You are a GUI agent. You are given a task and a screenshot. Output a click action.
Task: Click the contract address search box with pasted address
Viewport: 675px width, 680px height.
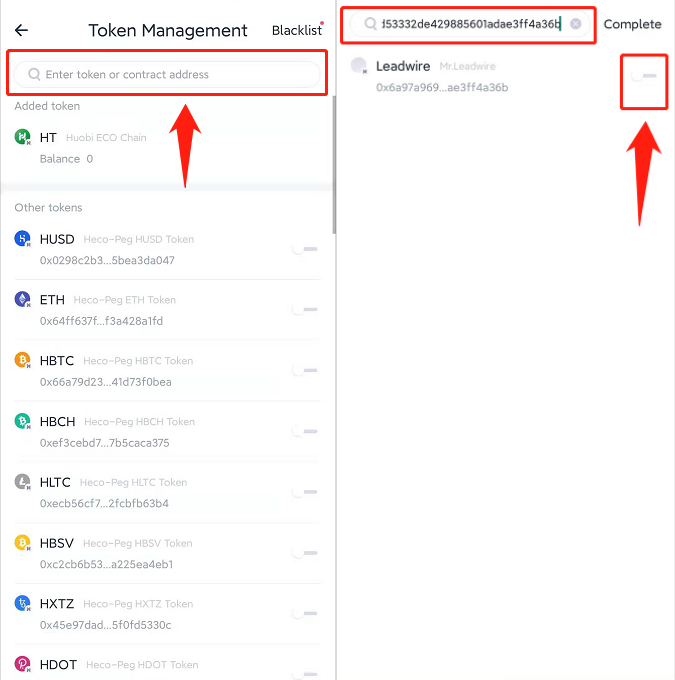[x=470, y=24]
